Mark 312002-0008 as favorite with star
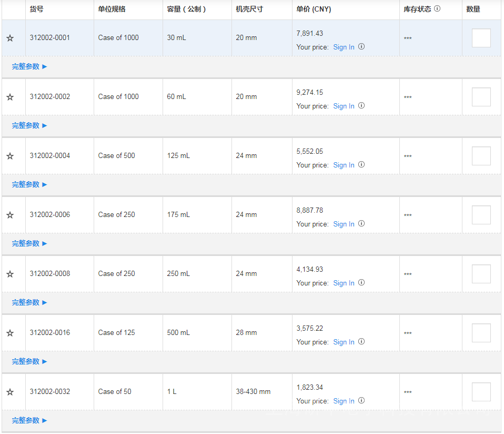504x434 pixels. pyautogui.click(x=10, y=274)
